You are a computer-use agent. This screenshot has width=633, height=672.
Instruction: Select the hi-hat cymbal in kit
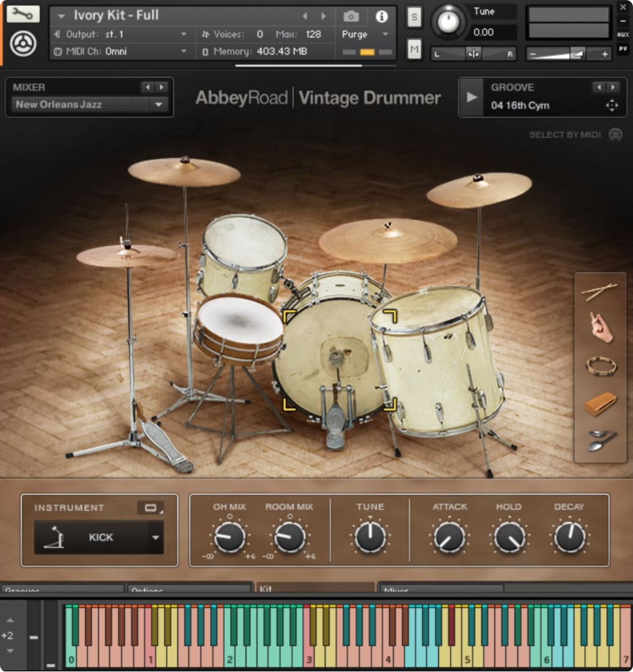(127, 256)
